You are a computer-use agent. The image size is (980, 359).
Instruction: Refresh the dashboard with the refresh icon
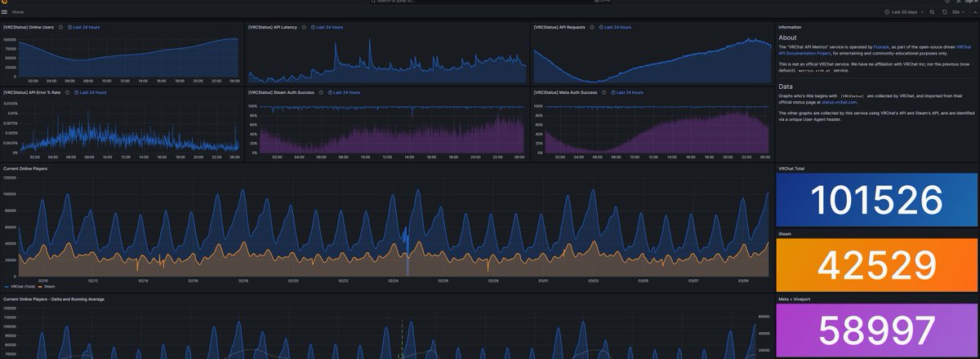pos(944,12)
